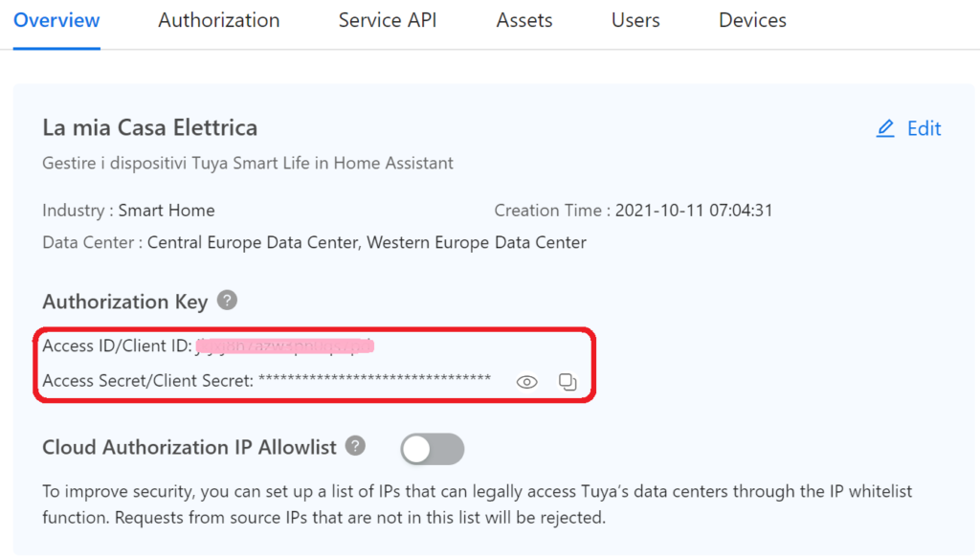
Task: Click the pencil icon beside Edit
Action: tap(885, 128)
